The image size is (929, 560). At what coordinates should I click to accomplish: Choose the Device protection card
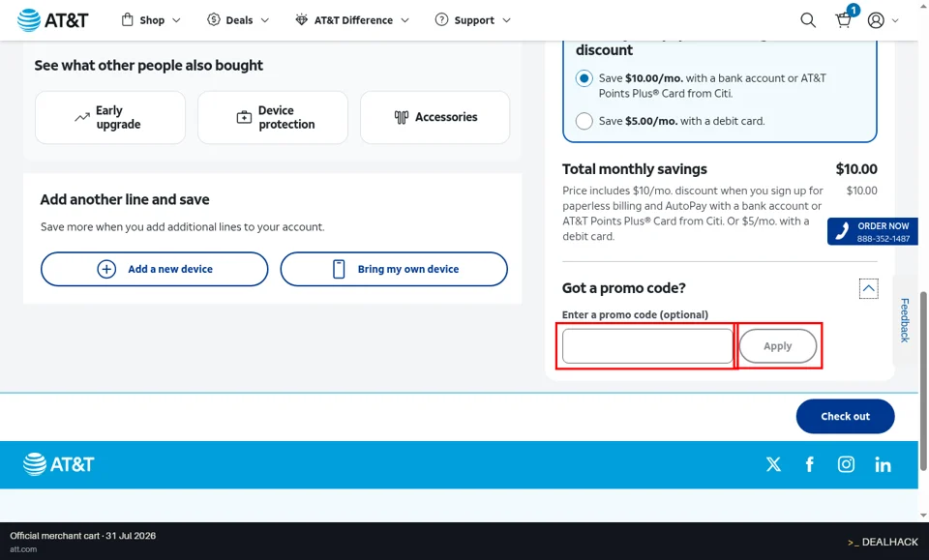pyautogui.click(x=273, y=117)
